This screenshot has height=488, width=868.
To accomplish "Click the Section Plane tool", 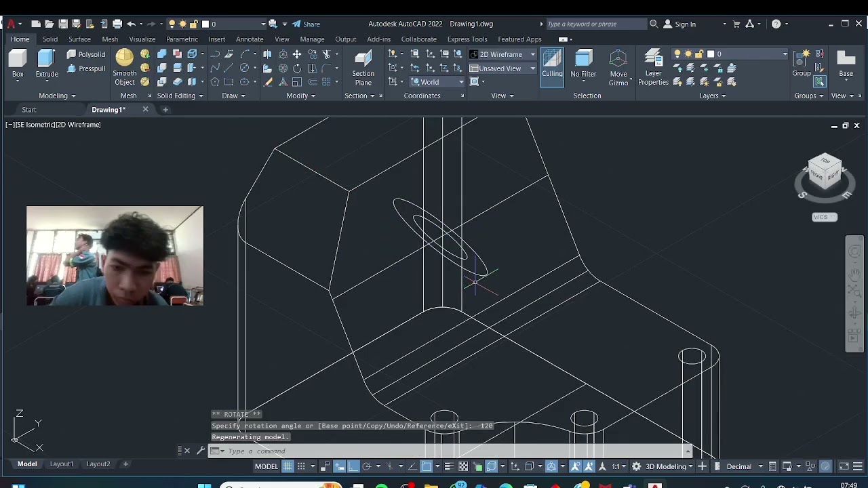I will 363,68.
